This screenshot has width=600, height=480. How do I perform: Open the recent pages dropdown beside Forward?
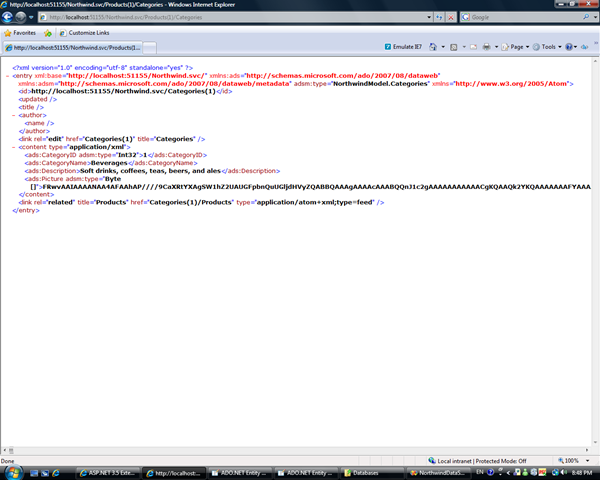tap(31, 17)
